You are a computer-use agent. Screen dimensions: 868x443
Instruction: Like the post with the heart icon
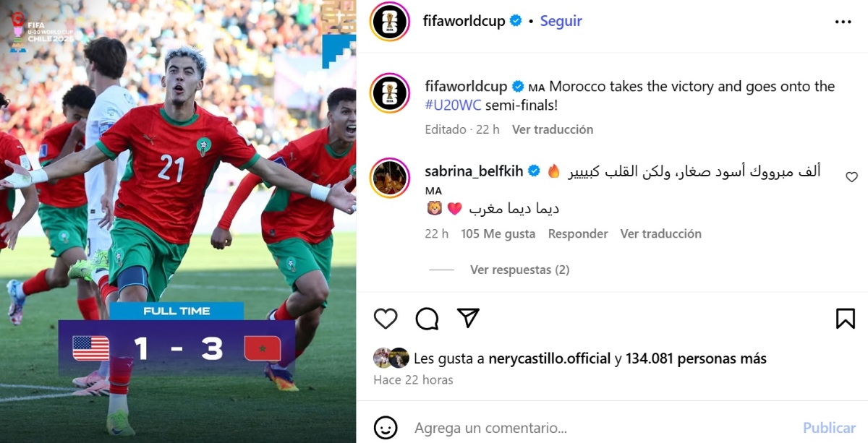pos(386,319)
